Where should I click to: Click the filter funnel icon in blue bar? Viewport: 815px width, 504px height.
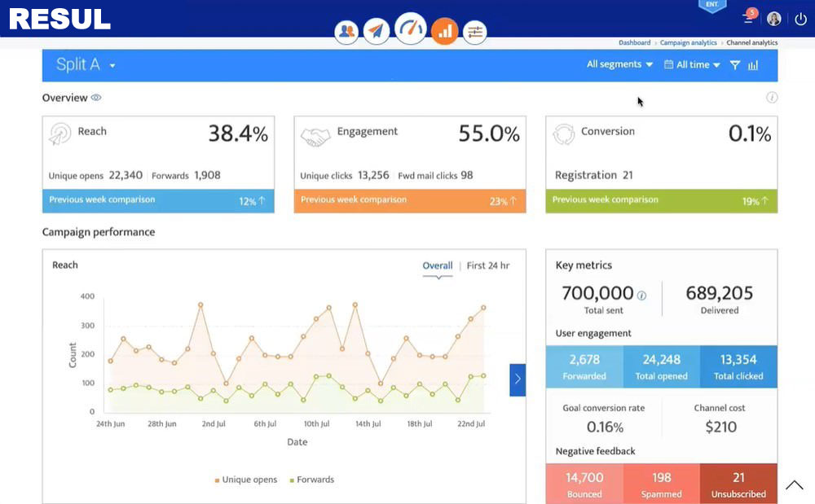[x=735, y=65]
